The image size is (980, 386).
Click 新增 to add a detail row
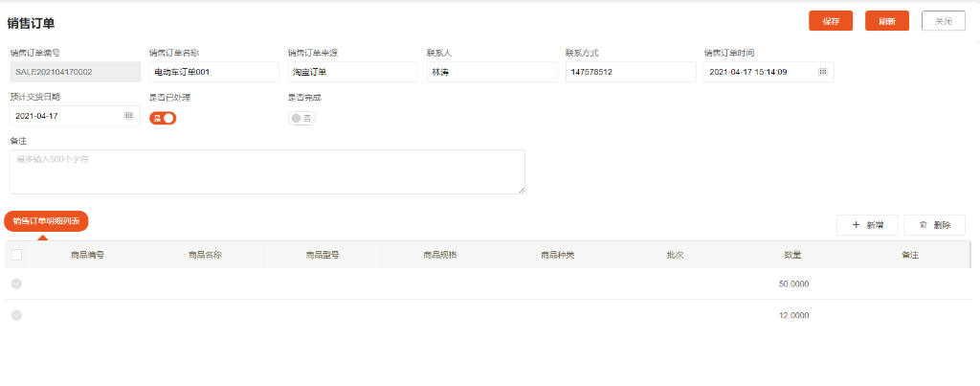coord(867,225)
